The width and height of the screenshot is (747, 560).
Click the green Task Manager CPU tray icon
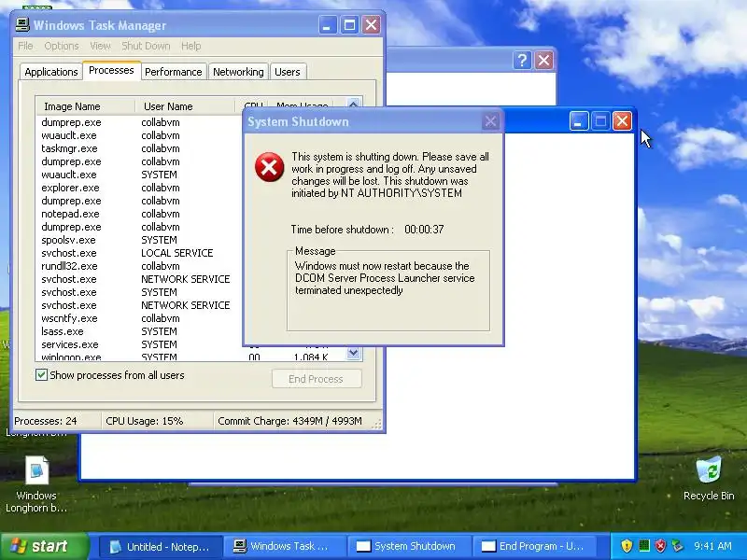pyautogui.click(x=644, y=546)
